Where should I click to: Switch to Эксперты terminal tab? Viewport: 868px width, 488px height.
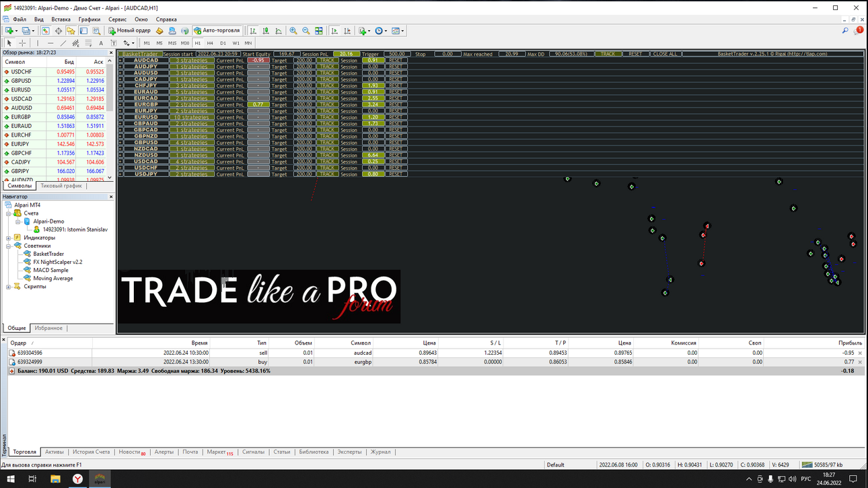(x=349, y=452)
